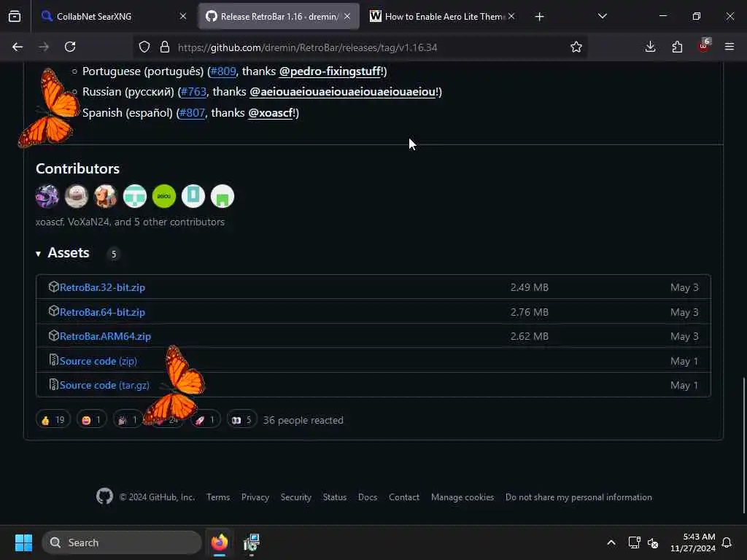
Task: Open pull request #809 link
Action: pyautogui.click(x=223, y=71)
